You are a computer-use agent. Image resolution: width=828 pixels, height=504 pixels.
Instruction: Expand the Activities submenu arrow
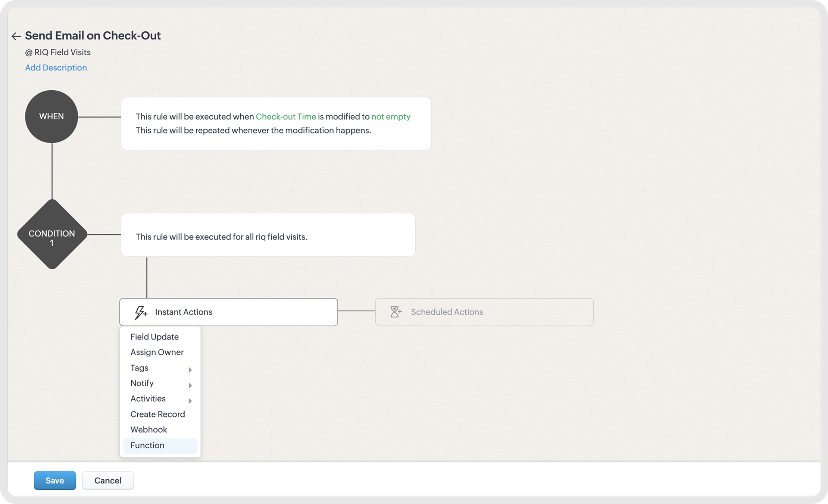(190, 401)
